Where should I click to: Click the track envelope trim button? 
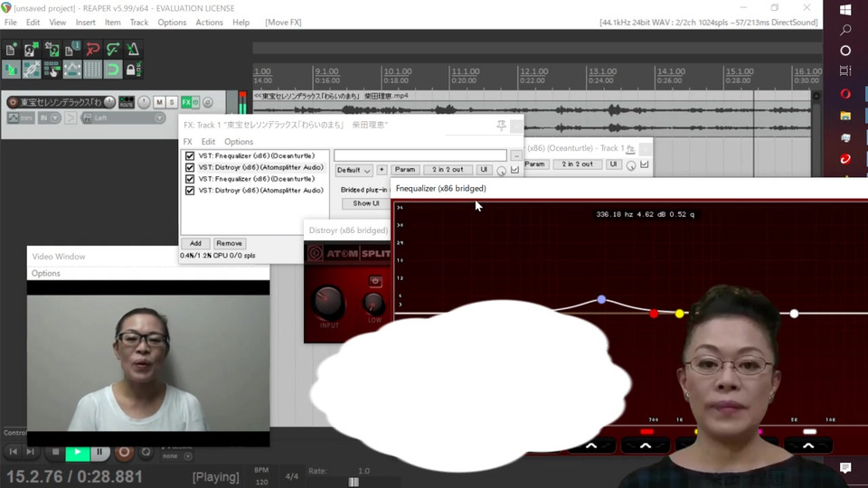tap(21, 117)
